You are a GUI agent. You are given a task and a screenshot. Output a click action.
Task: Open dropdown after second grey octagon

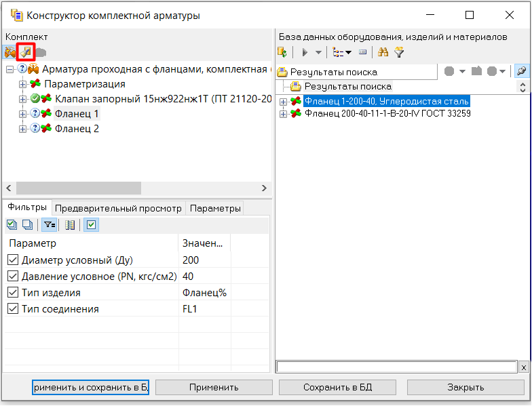502,71
